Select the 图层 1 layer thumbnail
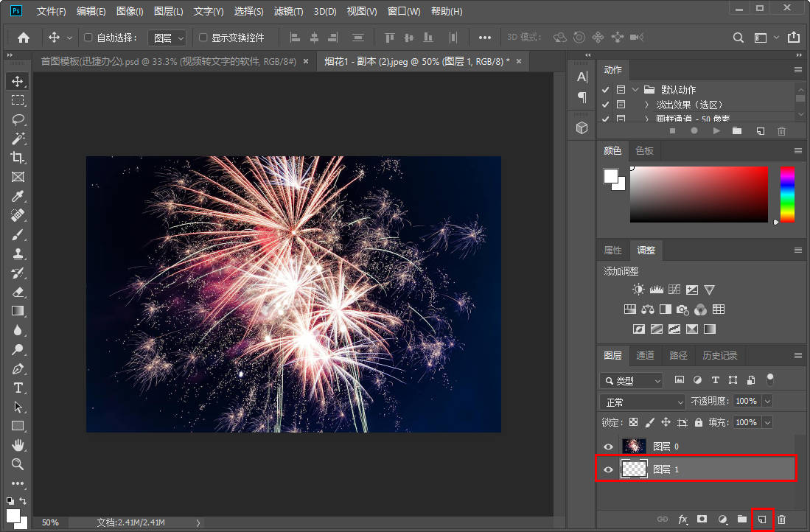The width and height of the screenshot is (810, 532). click(634, 469)
